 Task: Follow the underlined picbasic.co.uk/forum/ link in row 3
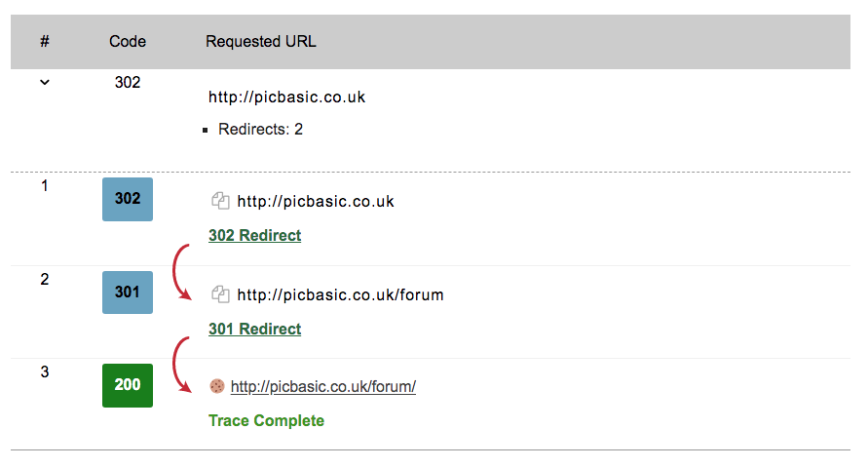323,387
